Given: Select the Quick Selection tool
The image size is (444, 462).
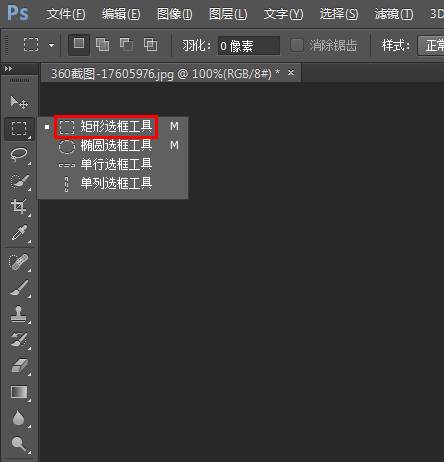Looking at the screenshot, I should 19,181.
